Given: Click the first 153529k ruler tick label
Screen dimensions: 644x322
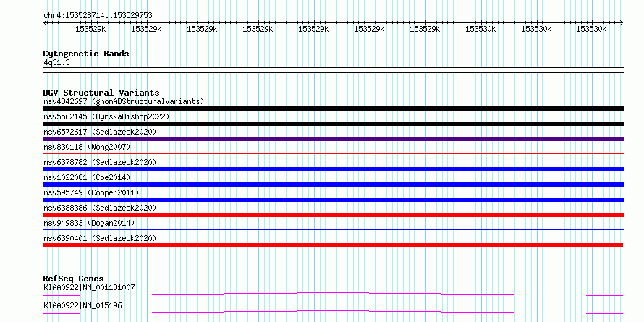Looking at the screenshot, I should click(90, 29).
